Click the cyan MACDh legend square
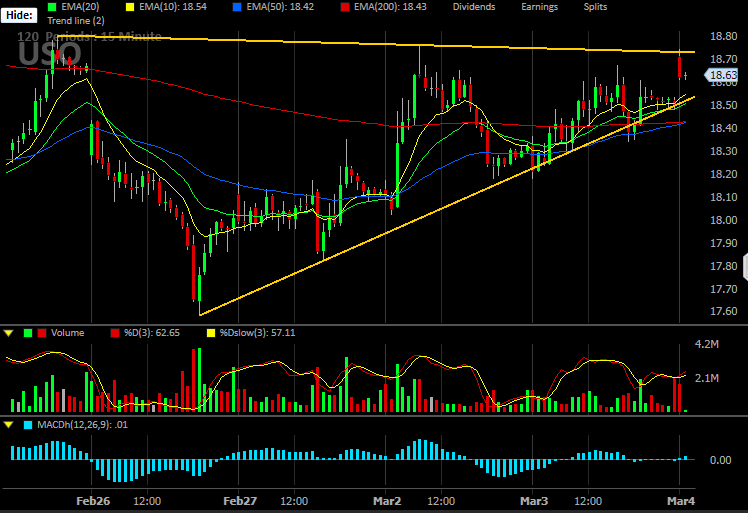The image size is (748, 513). pyautogui.click(x=28, y=425)
